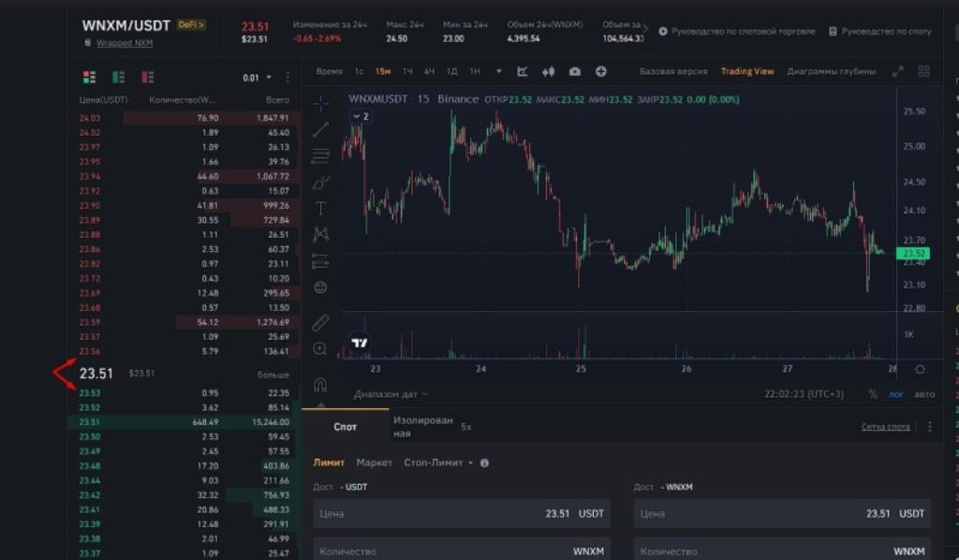Open the Spot trading tab
This screenshot has width=959, height=560.
(x=345, y=427)
